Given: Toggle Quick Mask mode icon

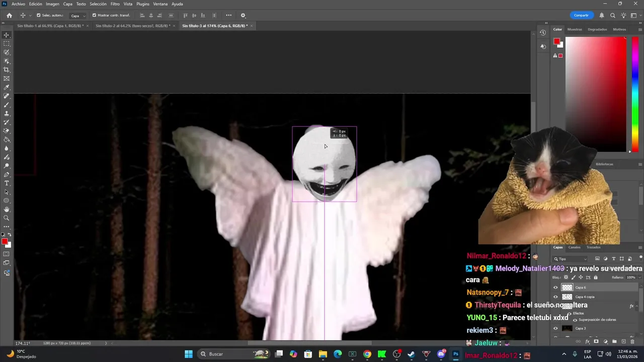Looking at the screenshot, I should coord(7,254).
